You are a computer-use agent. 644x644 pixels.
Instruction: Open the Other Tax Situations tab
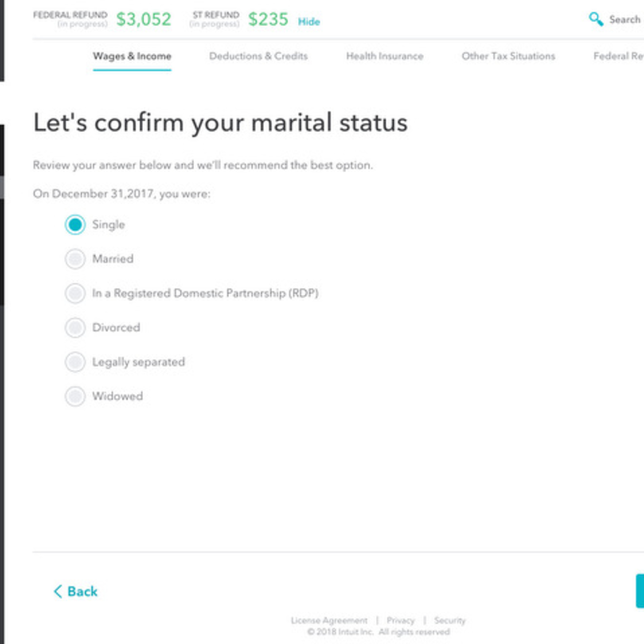coord(508,56)
